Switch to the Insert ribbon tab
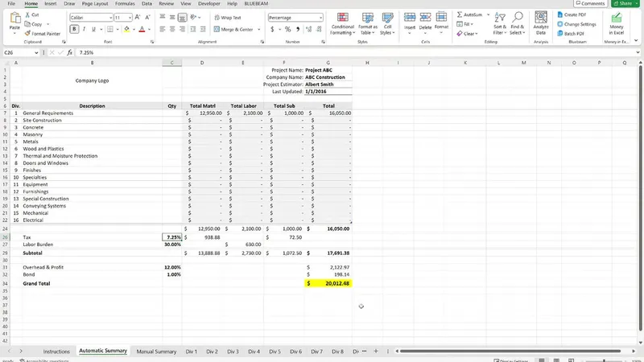The width and height of the screenshot is (644, 362). tap(51, 4)
